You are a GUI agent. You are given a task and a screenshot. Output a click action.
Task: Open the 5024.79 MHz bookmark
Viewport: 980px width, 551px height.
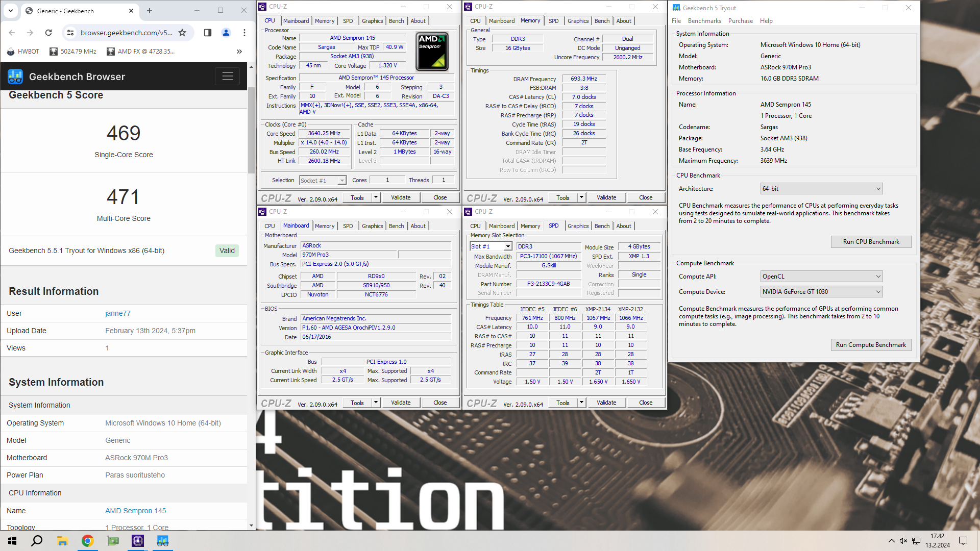point(73,52)
